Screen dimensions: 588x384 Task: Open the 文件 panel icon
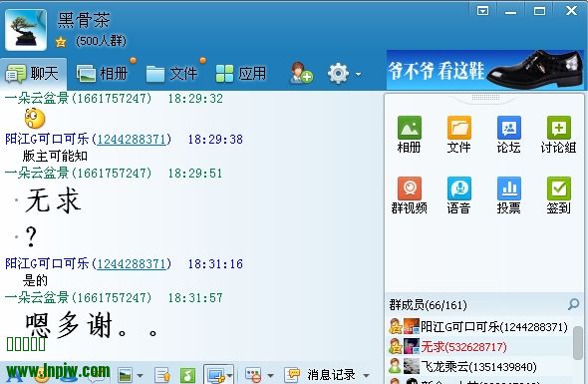[459, 128]
